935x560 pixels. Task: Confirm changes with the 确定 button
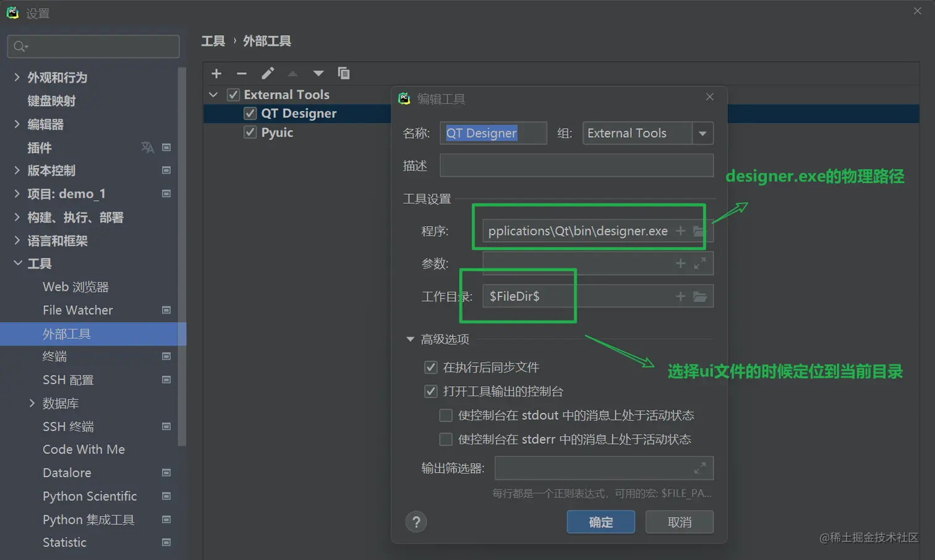600,522
